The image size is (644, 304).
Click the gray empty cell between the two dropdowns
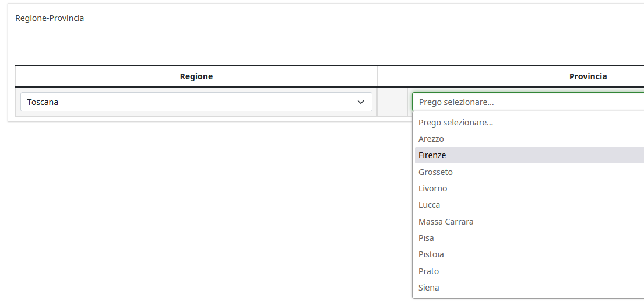[x=392, y=102]
